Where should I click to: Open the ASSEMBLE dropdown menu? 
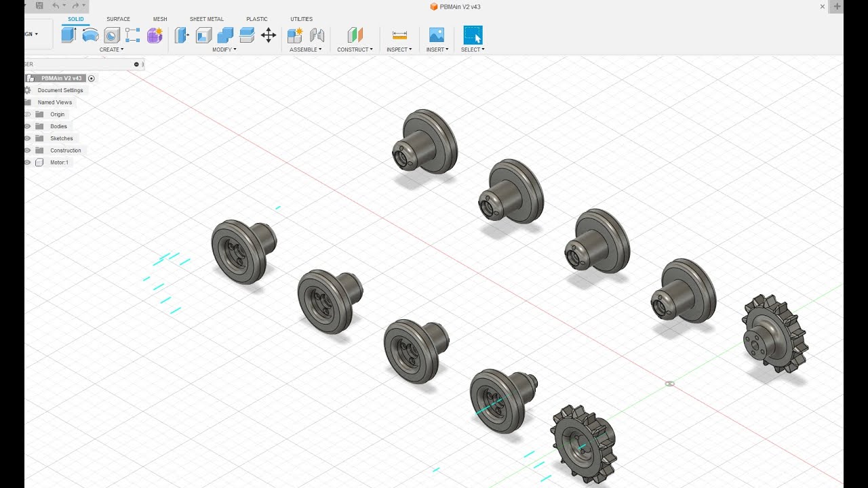[306, 49]
